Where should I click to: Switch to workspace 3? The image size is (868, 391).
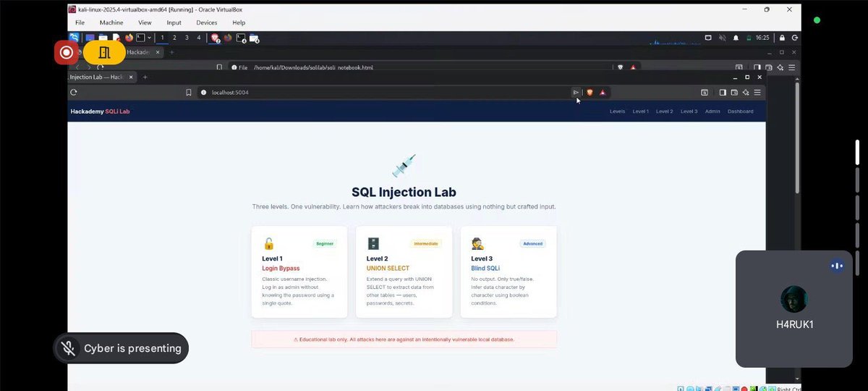click(x=187, y=38)
